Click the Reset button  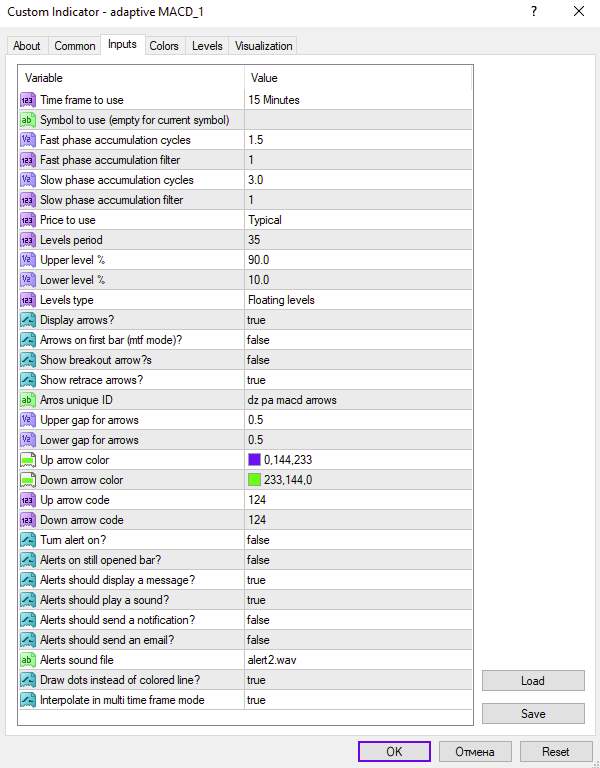[555, 752]
